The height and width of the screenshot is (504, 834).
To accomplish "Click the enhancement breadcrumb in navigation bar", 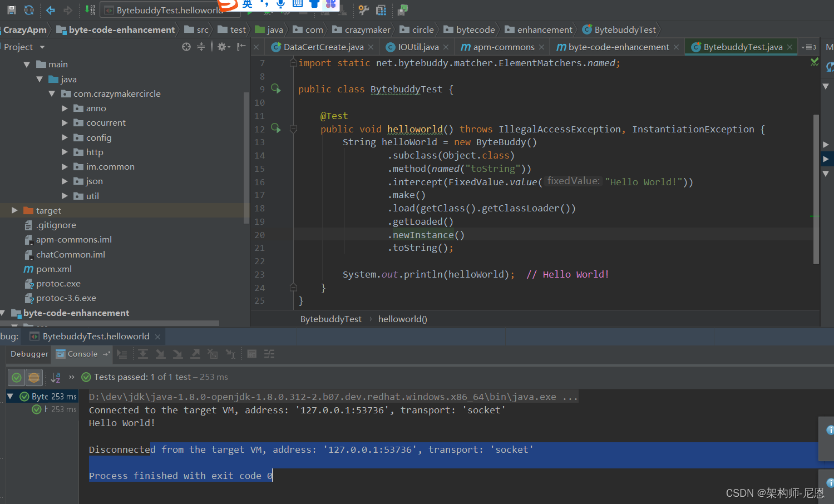I will pos(539,30).
